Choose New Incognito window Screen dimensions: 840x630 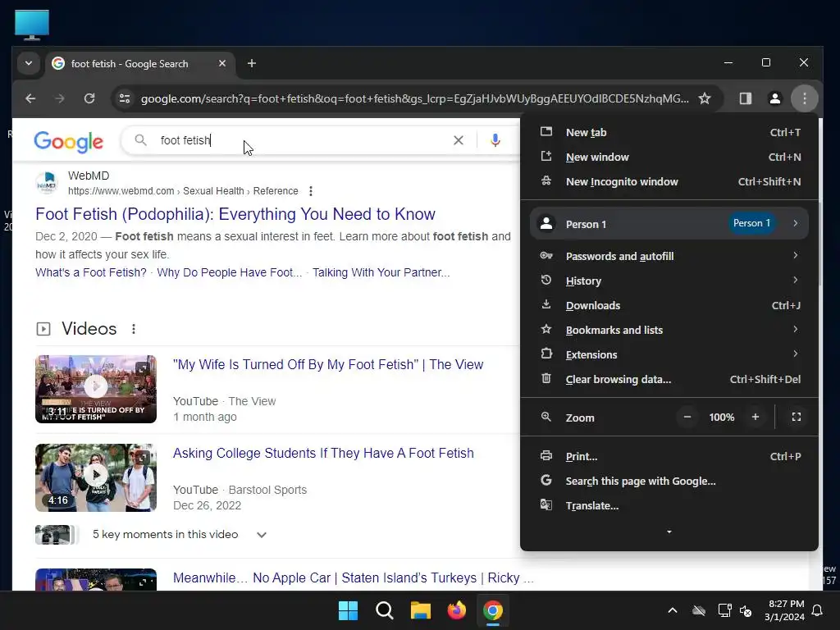[669, 181]
